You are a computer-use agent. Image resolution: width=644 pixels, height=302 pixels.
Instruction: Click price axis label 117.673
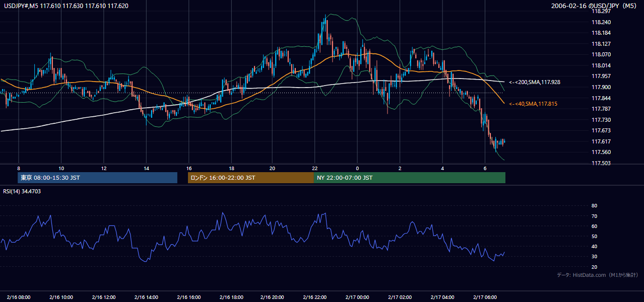[x=601, y=130]
